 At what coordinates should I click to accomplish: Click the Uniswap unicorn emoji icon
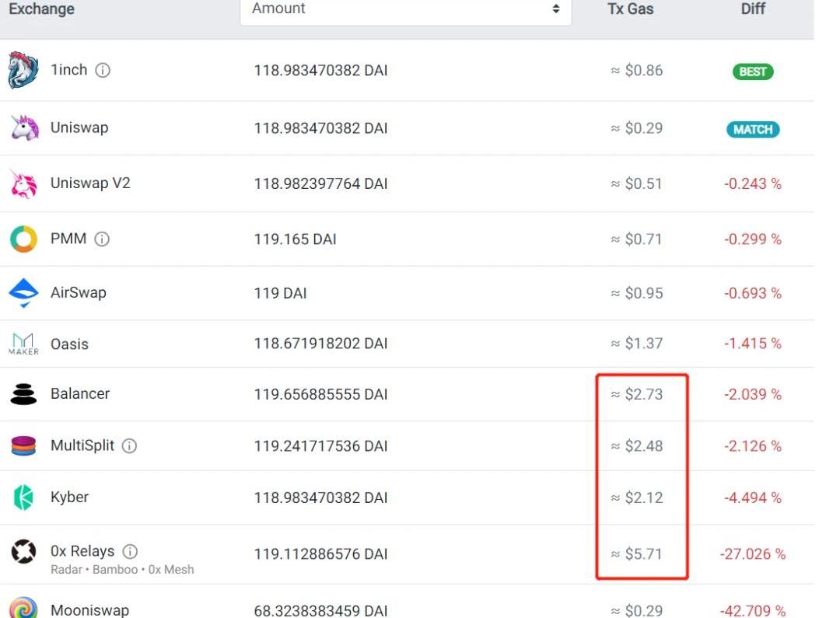pos(24,128)
